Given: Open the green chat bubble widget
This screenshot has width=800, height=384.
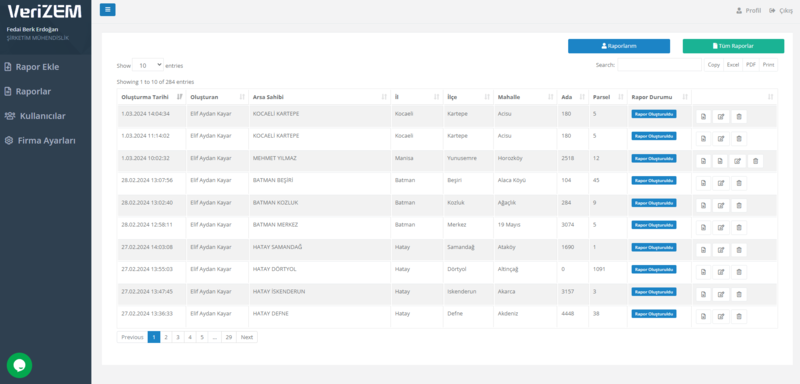Looking at the screenshot, I should [x=19, y=365].
